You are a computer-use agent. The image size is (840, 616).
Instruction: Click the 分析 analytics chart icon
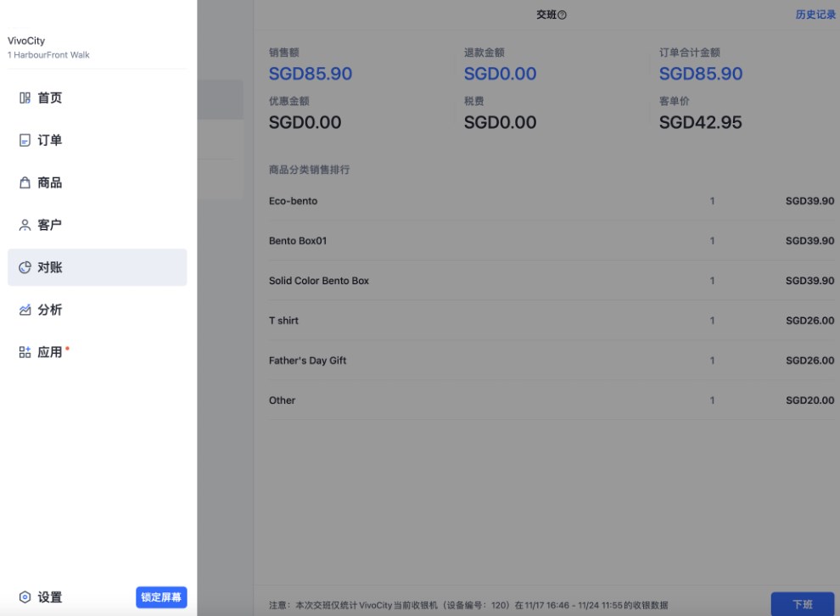click(25, 311)
